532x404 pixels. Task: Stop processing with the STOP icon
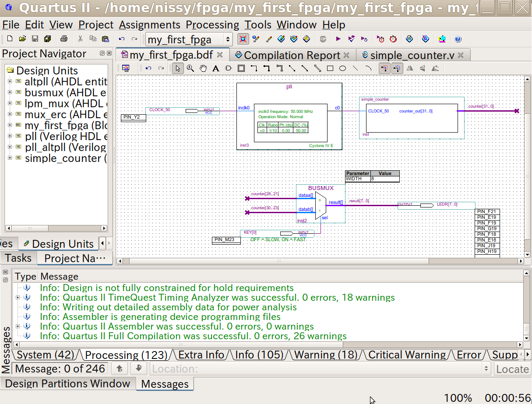(x=323, y=39)
